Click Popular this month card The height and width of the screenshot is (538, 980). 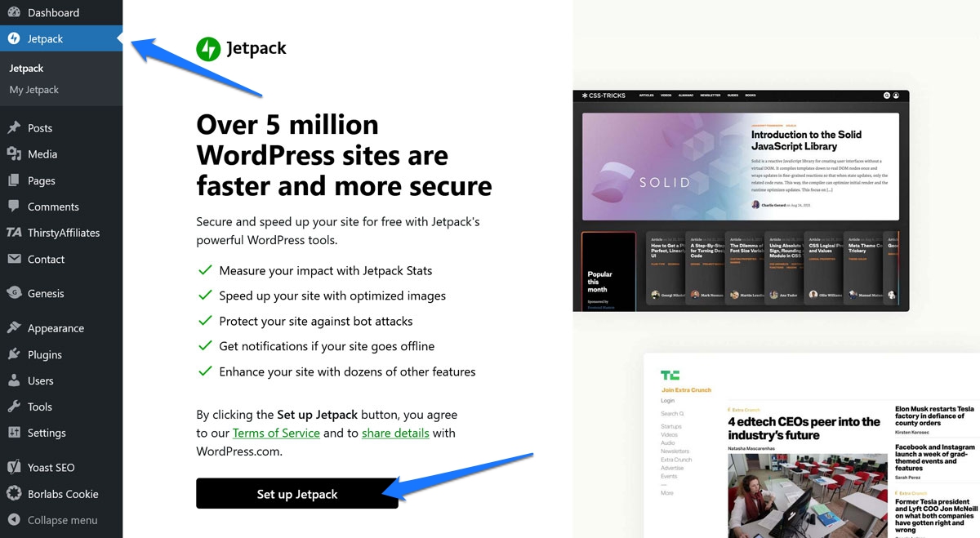pyautogui.click(x=608, y=271)
